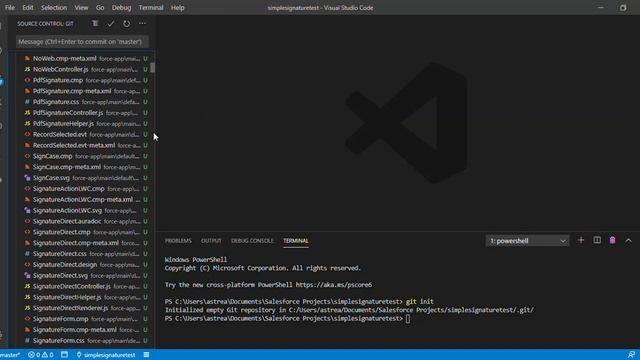Select NoWebController.js file
This screenshot has width=640, height=360.
point(82,69)
